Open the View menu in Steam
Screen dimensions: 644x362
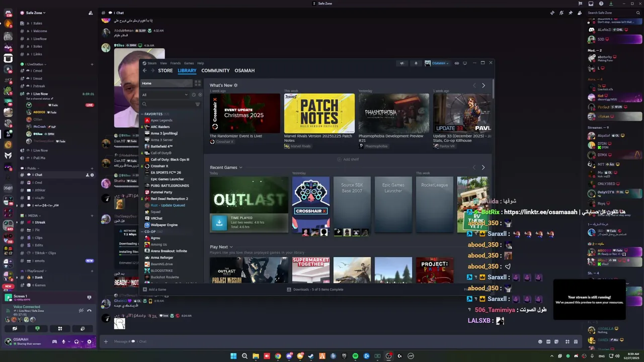click(x=164, y=63)
